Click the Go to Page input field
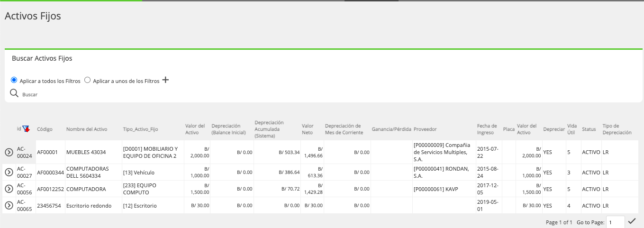 616,222
